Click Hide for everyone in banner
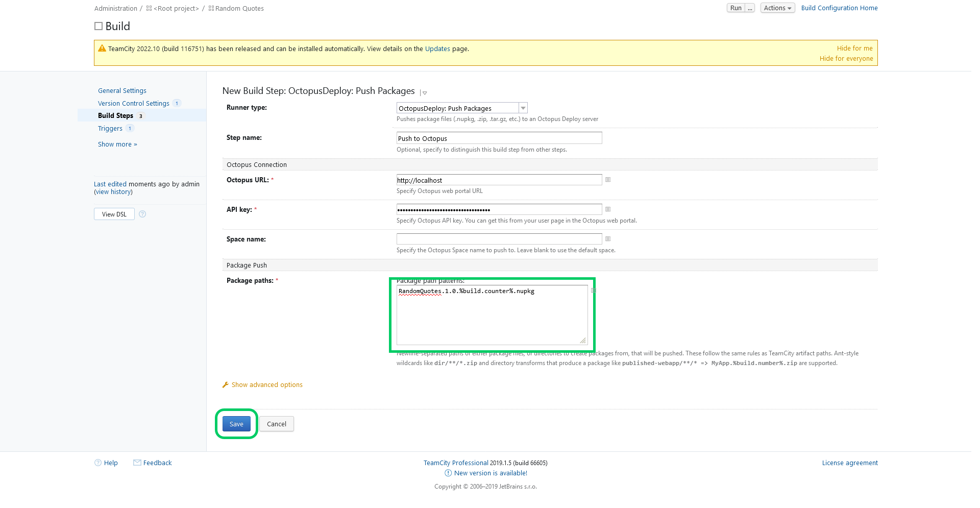Image resolution: width=980 pixels, height=508 pixels. [x=846, y=59]
